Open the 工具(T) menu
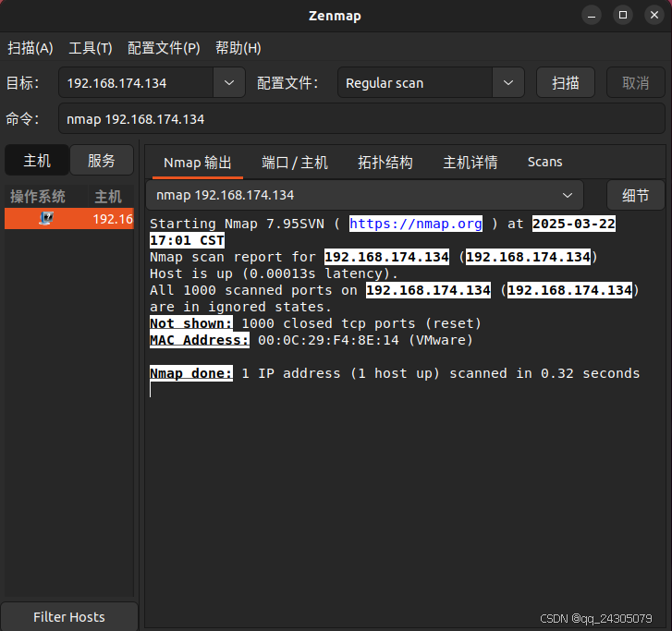The height and width of the screenshot is (631, 672). 91,48
